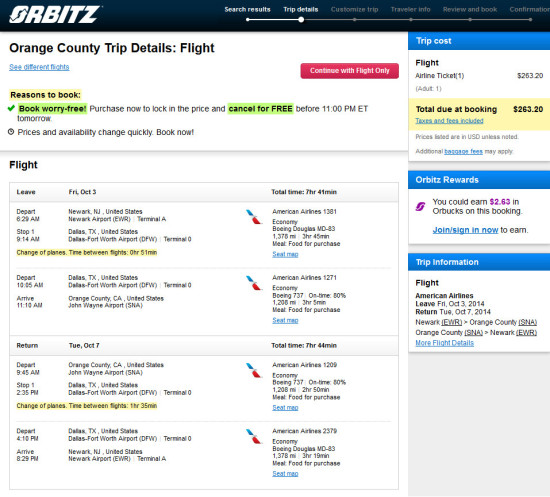Click the Orbitz logo
The image size is (550, 497).
pos(54,15)
